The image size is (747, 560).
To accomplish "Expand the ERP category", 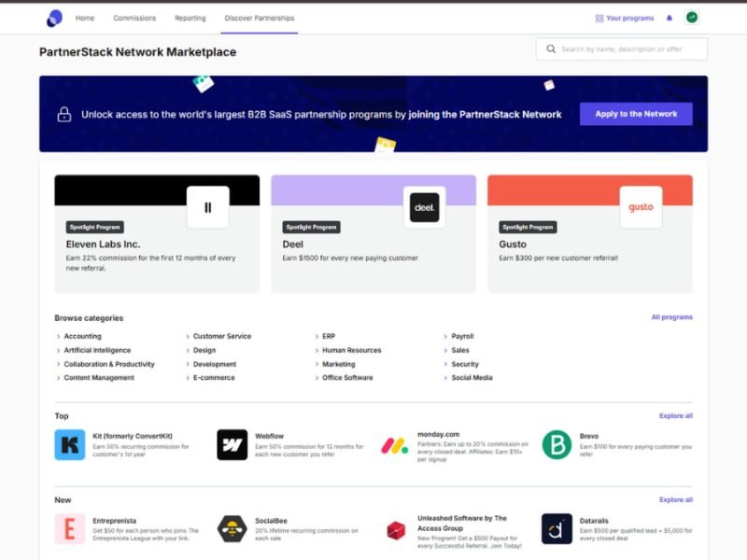I will (x=329, y=336).
